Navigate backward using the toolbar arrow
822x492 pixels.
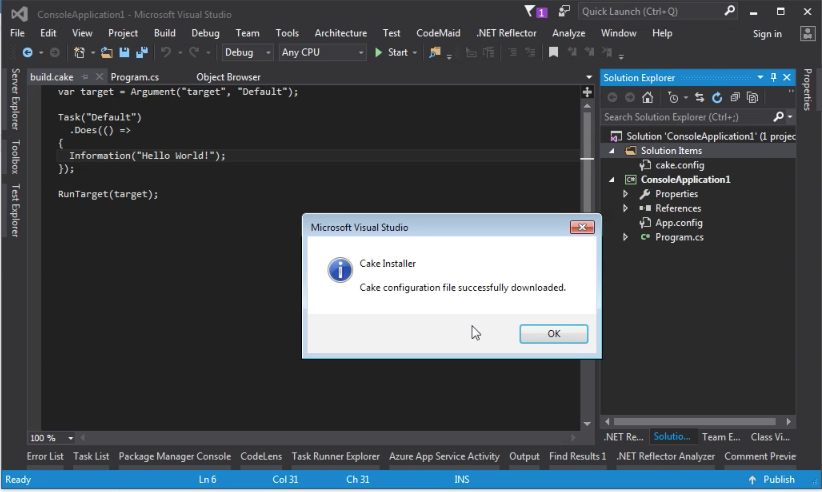27,52
